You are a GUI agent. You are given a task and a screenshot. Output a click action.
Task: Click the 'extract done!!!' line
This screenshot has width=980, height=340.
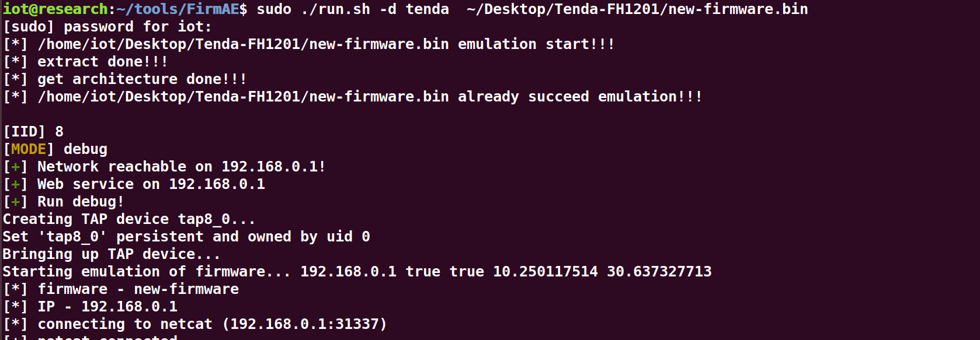coord(86,62)
